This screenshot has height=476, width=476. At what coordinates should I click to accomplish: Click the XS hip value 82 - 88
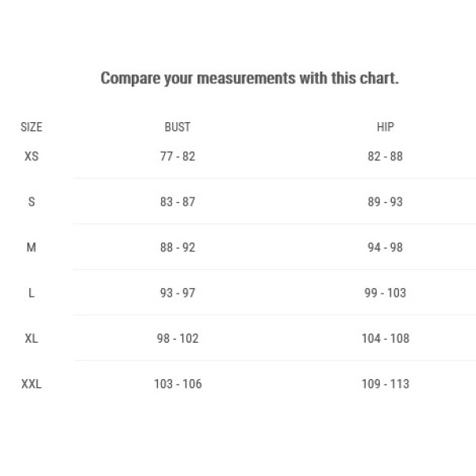pyautogui.click(x=386, y=156)
